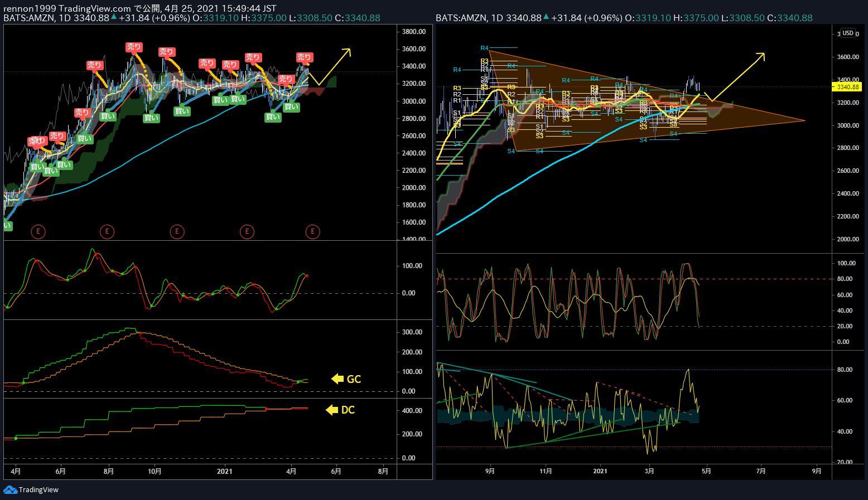Click the 11月 label on right chart time axis
Screen dimensions: 868x500
(x=546, y=471)
